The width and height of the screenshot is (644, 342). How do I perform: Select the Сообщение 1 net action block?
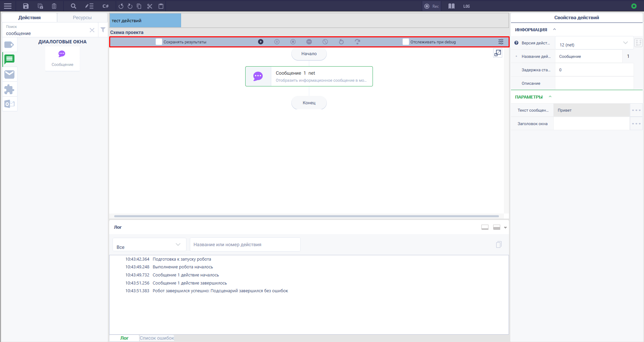(309, 76)
